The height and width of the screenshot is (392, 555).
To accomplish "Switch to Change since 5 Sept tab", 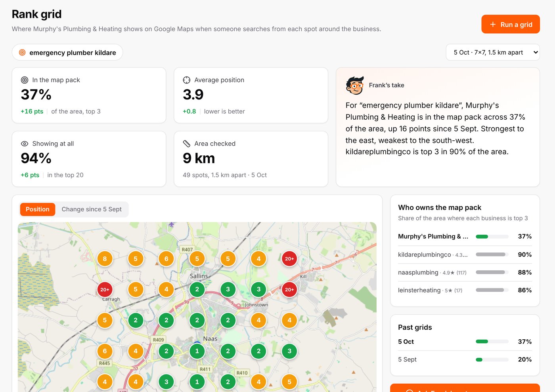I will 92,209.
